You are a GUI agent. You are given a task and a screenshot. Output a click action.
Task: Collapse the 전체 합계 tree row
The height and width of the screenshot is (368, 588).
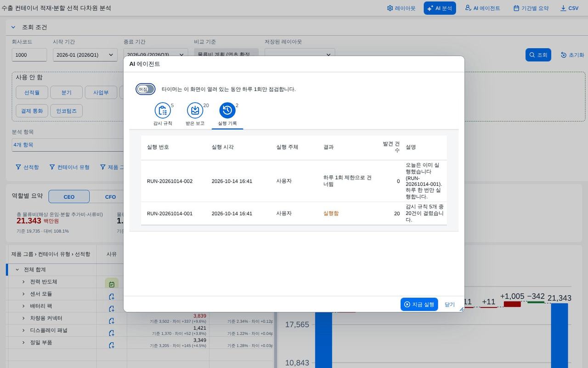(17, 270)
